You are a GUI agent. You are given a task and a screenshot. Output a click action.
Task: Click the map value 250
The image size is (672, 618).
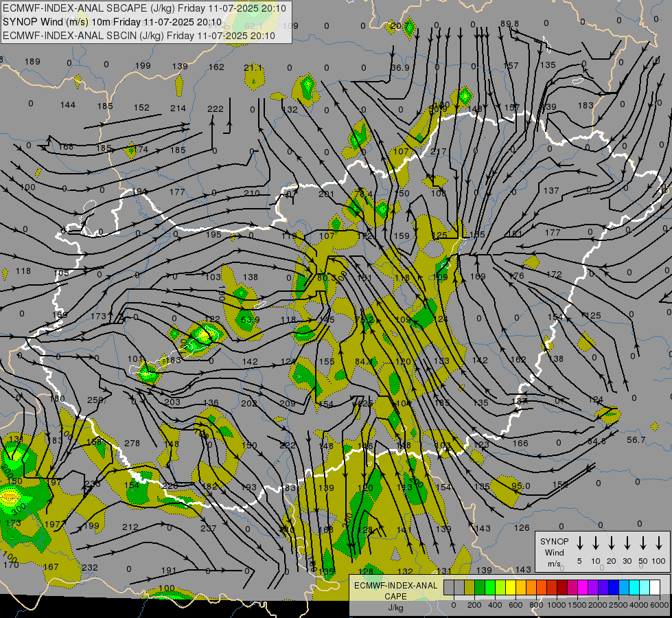coord(95,400)
